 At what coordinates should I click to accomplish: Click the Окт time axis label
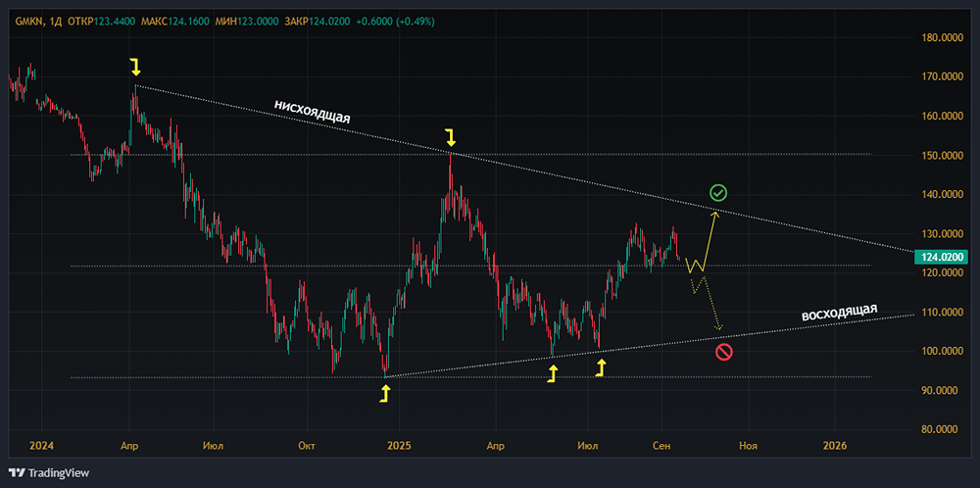[307, 446]
